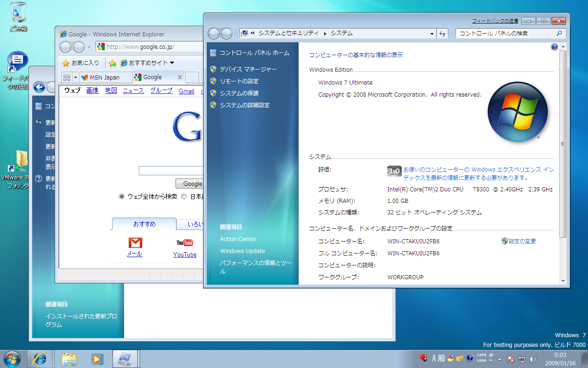Open Windows Media Player taskbar icon
The width and height of the screenshot is (588, 368).
[97, 359]
